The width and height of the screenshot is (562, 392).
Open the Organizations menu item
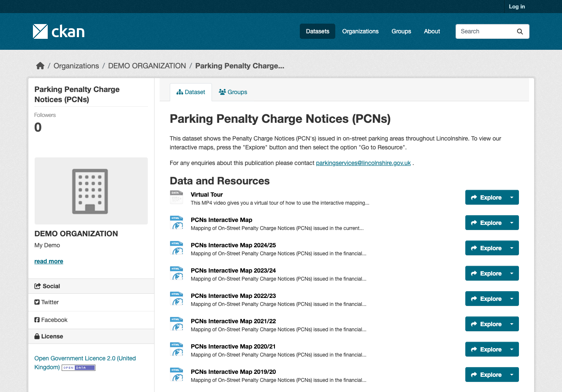point(360,31)
